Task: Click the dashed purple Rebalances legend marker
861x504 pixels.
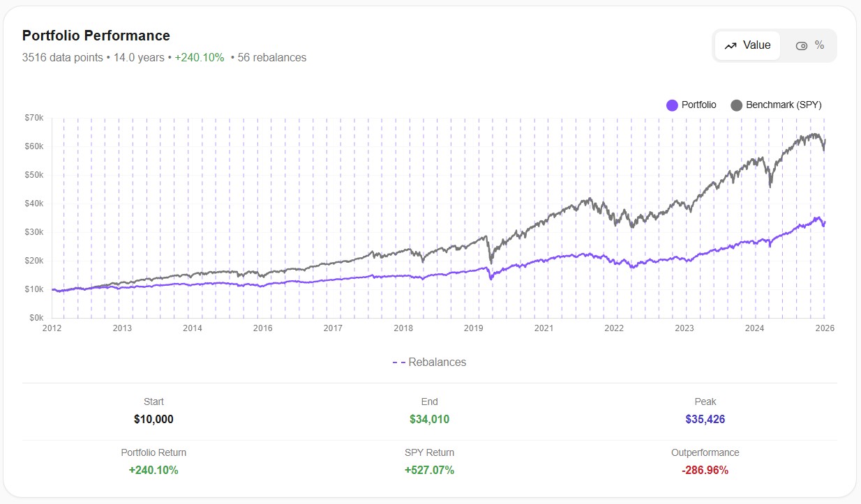Action: [400, 362]
